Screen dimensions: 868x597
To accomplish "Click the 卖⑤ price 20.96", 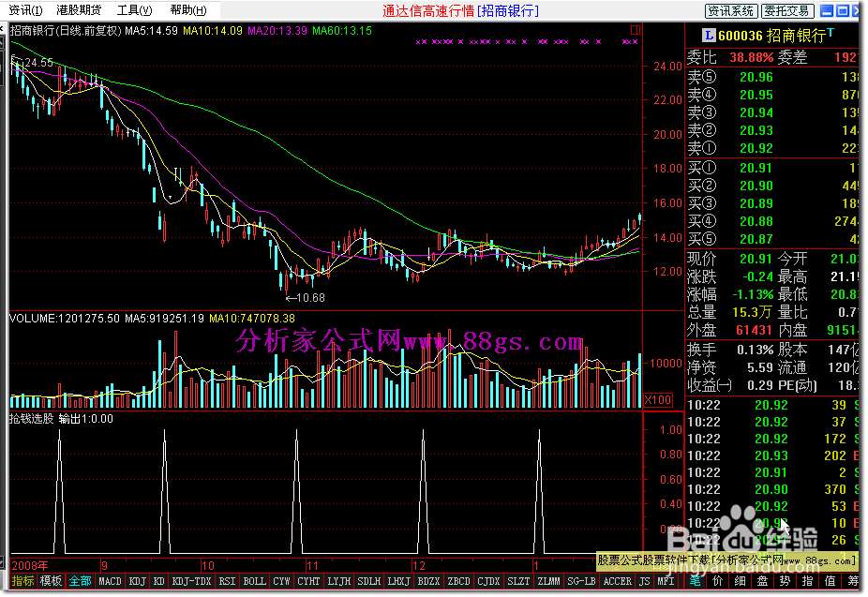I will (756, 78).
